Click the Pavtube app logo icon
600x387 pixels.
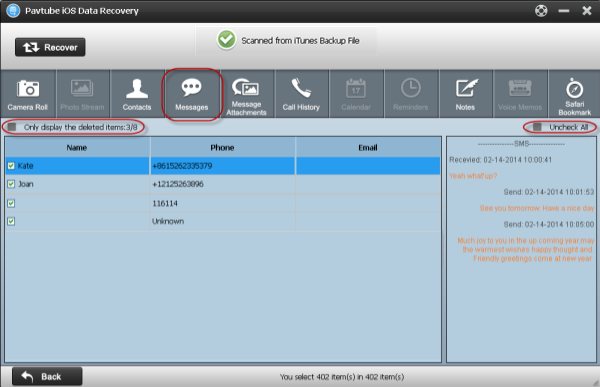(x=13, y=11)
